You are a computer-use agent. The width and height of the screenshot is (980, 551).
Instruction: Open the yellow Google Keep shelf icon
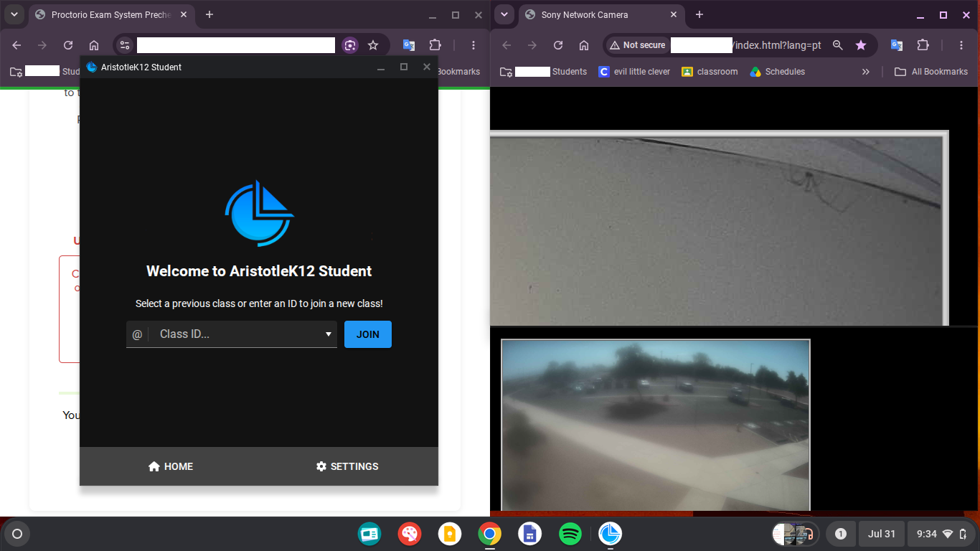coord(450,534)
